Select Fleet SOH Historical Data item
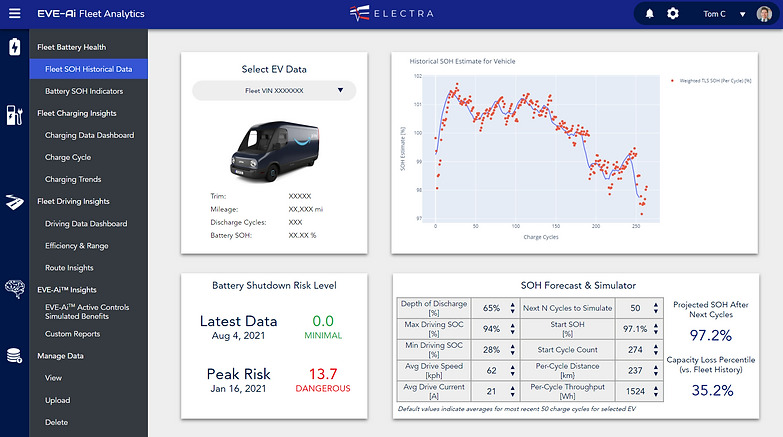Image resolution: width=783 pixels, height=437 pixels. (88, 69)
